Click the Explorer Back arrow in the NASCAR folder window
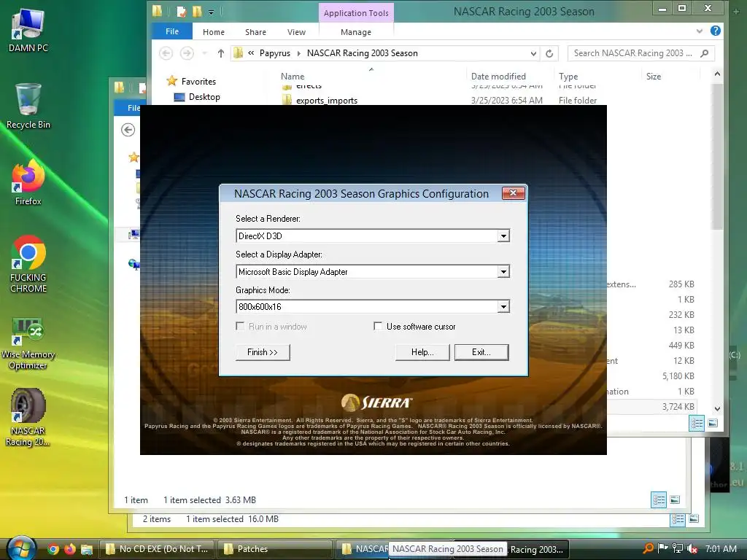This screenshot has width=747, height=560. (x=166, y=52)
